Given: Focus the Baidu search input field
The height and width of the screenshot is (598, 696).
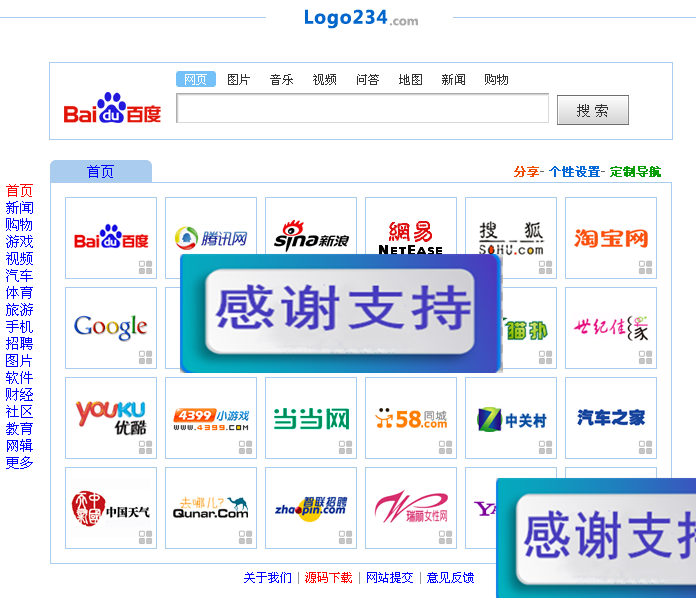Looking at the screenshot, I should [363, 108].
